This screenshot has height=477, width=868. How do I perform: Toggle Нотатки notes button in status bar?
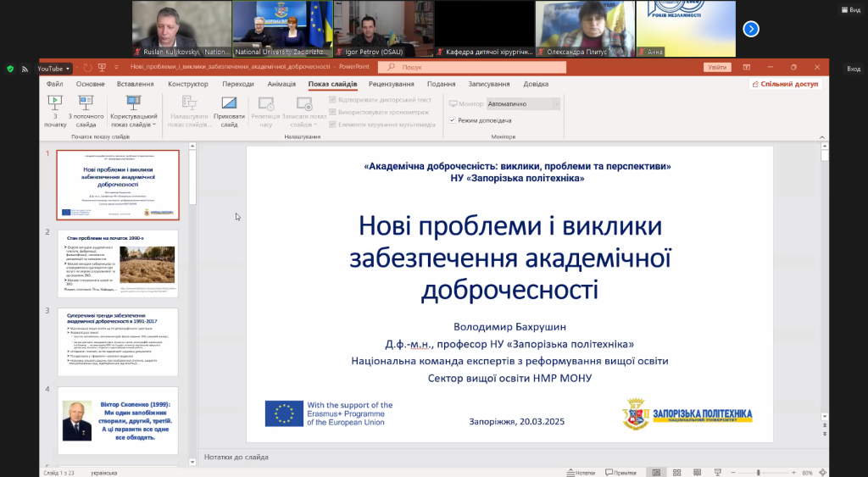[581, 473]
